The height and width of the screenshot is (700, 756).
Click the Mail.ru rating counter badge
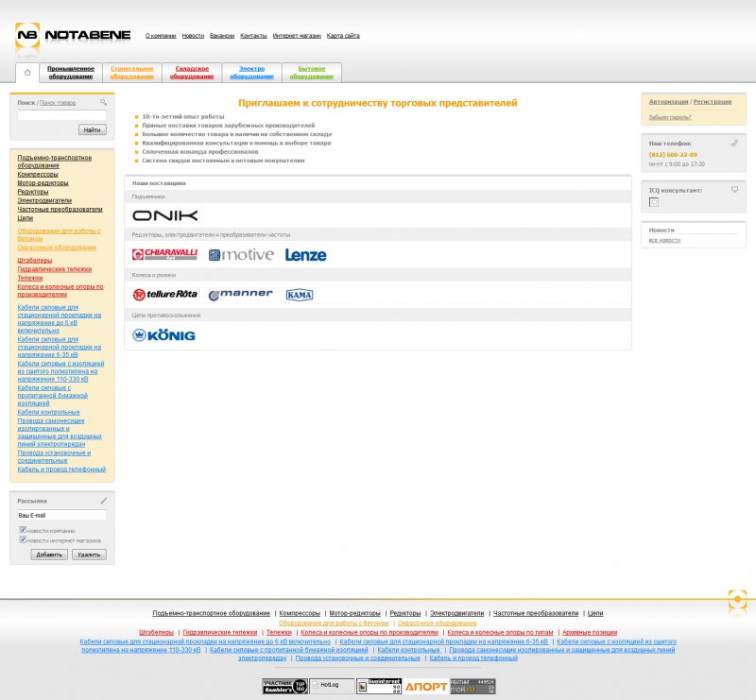point(472,686)
